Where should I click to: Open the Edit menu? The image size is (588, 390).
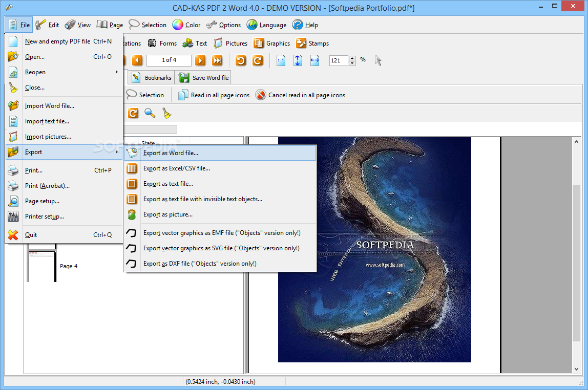tap(47, 25)
